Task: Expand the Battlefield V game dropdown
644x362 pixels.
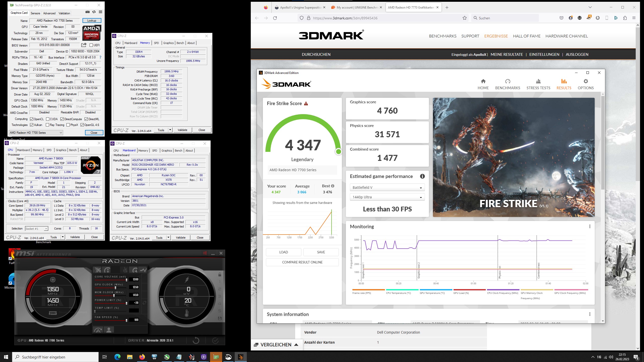Action: [x=387, y=188]
